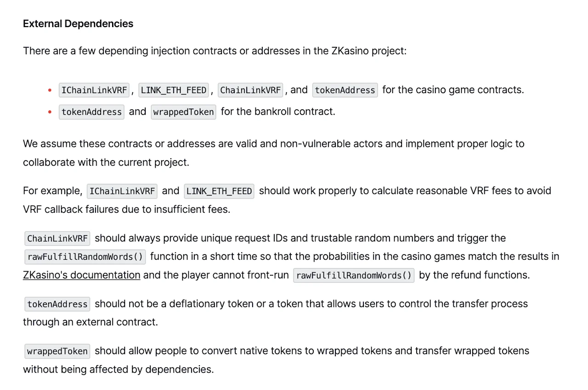Click the first red bullet point marker
The width and height of the screenshot is (588, 390).
pos(50,90)
